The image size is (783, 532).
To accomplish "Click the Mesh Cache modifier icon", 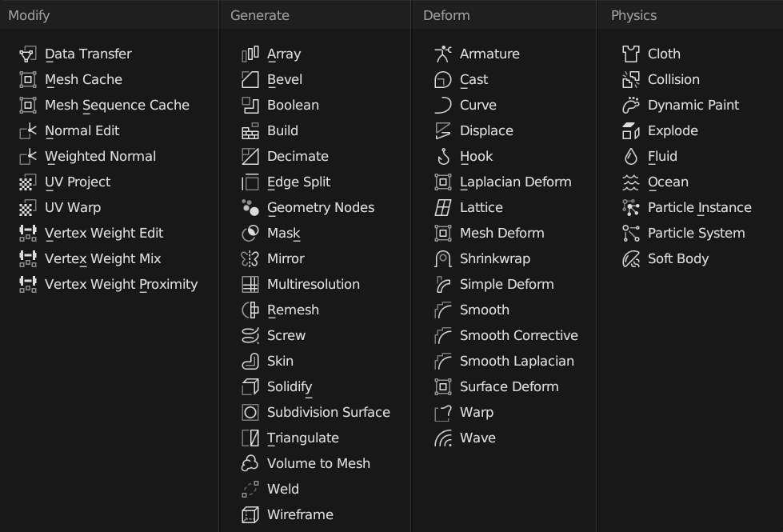I will tap(28, 79).
